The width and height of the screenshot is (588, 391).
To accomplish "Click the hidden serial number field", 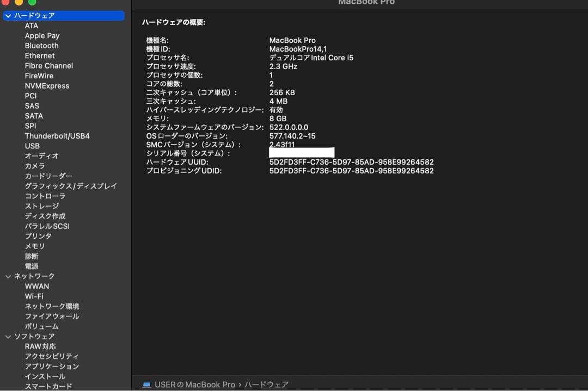I will click(x=301, y=152).
